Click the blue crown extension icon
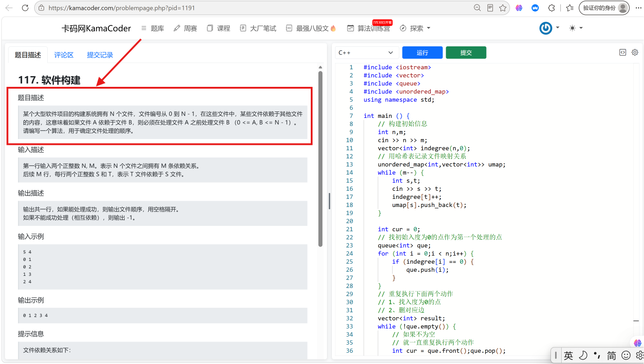The width and height of the screenshot is (644, 364). (535, 8)
